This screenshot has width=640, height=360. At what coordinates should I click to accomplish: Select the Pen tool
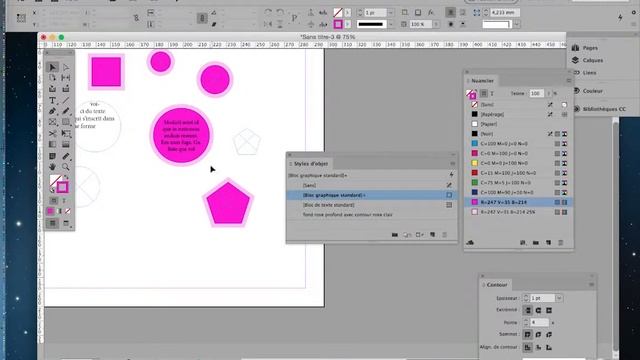click(x=52, y=111)
